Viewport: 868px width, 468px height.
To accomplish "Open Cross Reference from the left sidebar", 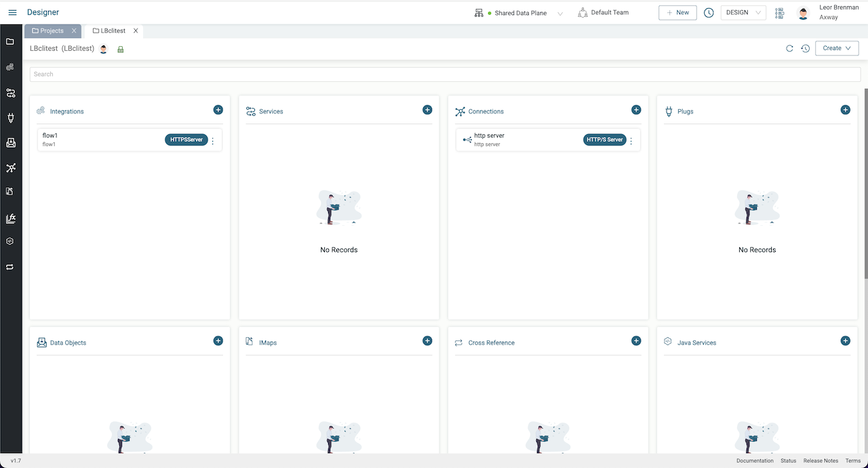I will pyautogui.click(x=10, y=267).
